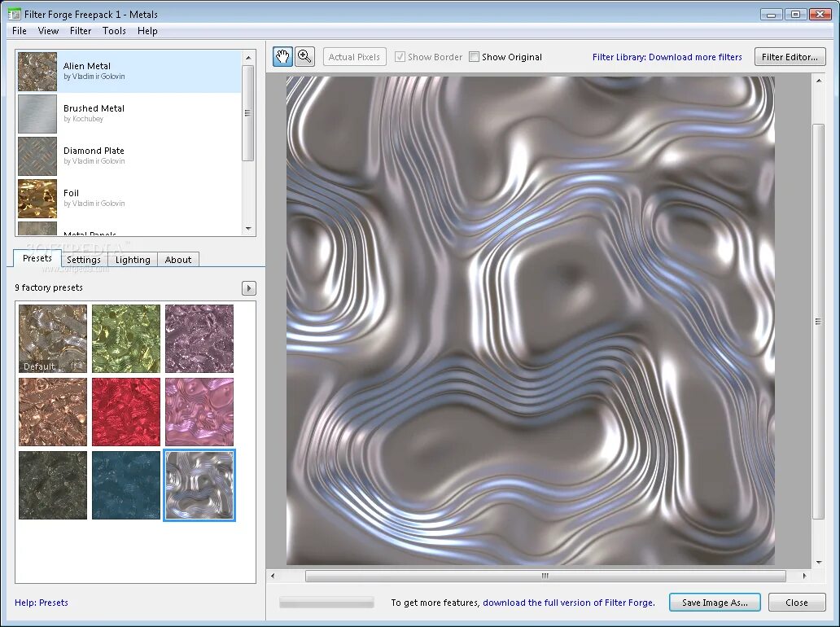Viewport: 840px width, 627px height.
Task: Choose the red metal preset
Action: [x=126, y=412]
